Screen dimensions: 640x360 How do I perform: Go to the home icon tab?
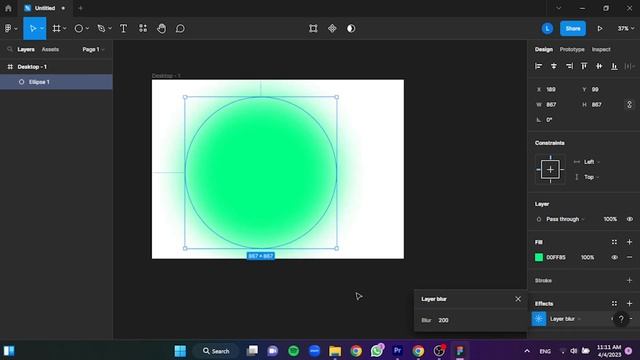click(8, 8)
